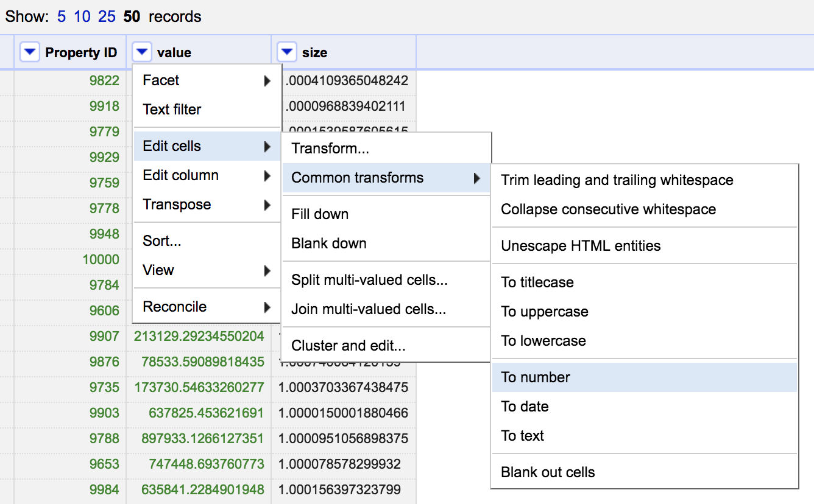Choose Cluster and edit...
The height and width of the screenshot is (504, 814).
tap(386, 346)
